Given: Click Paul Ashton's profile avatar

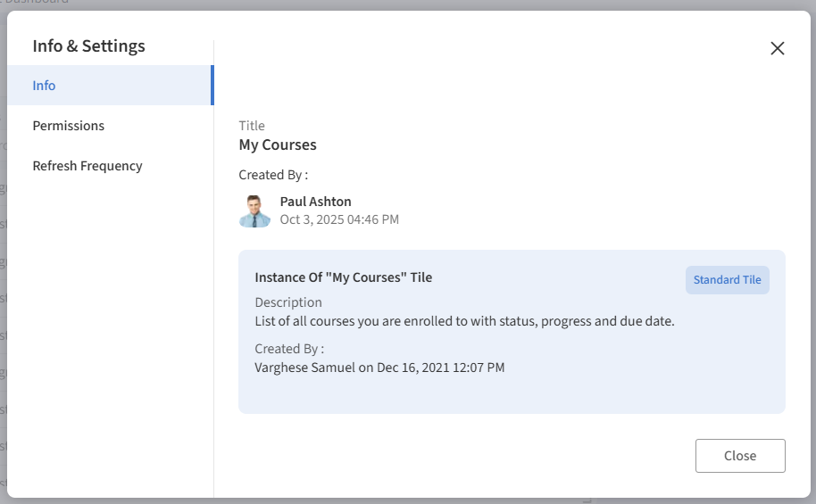Looking at the screenshot, I should pyautogui.click(x=255, y=211).
